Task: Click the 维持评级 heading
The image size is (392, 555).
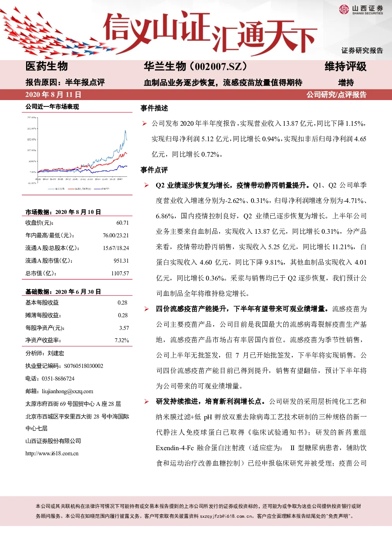Action: (x=346, y=66)
